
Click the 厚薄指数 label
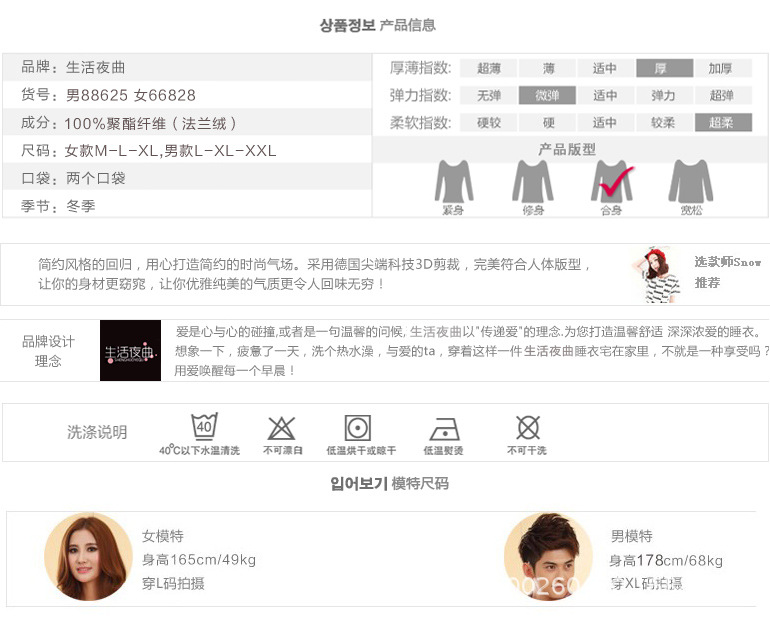(x=420, y=68)
